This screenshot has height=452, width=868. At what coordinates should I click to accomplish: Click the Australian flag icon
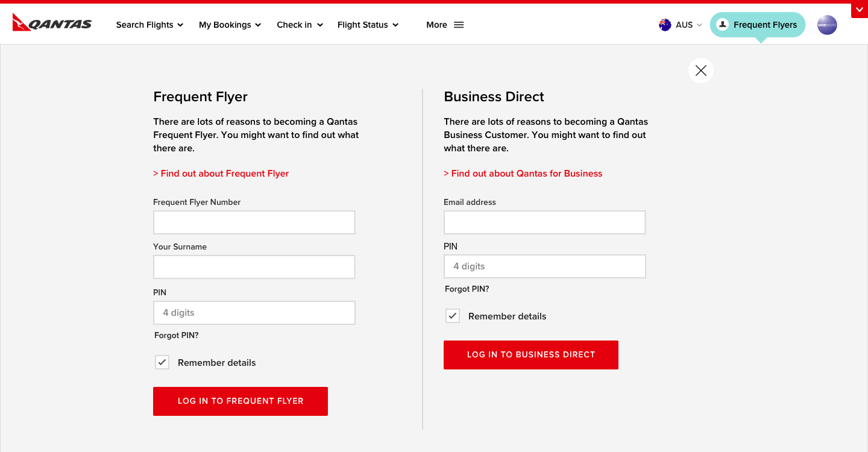(x=665, y=25)
